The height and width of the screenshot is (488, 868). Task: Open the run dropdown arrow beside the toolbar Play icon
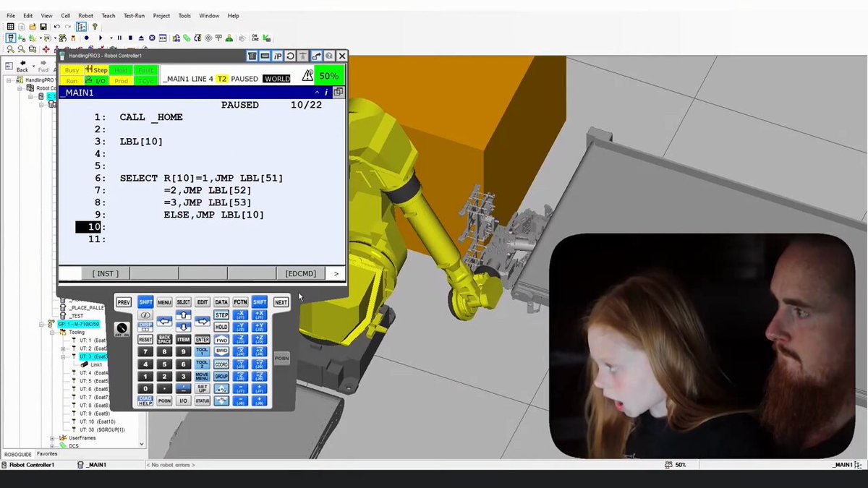coord(111,38)
